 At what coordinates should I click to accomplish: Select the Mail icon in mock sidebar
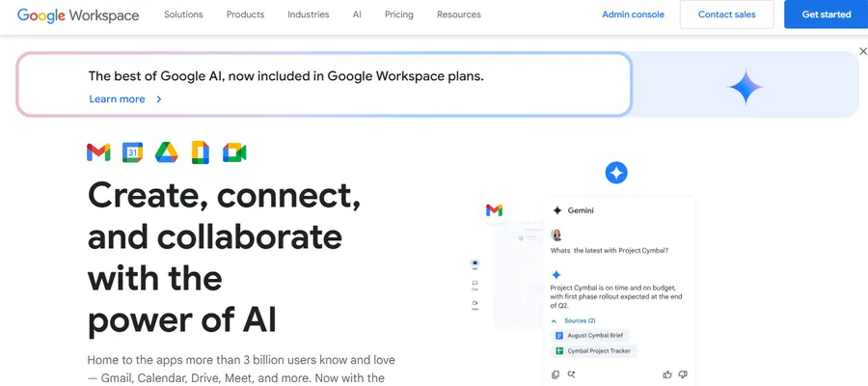(475, 264)
